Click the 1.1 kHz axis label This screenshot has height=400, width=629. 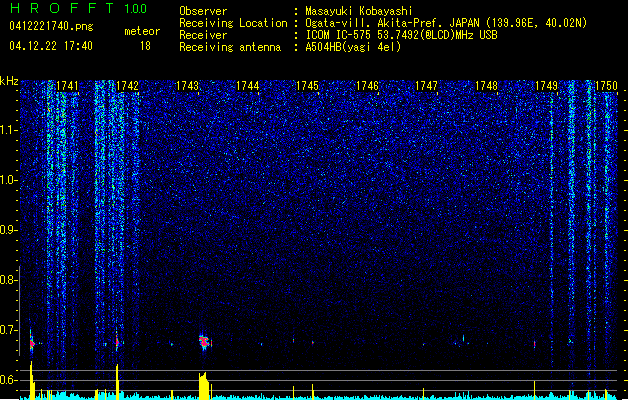[7, 130]
